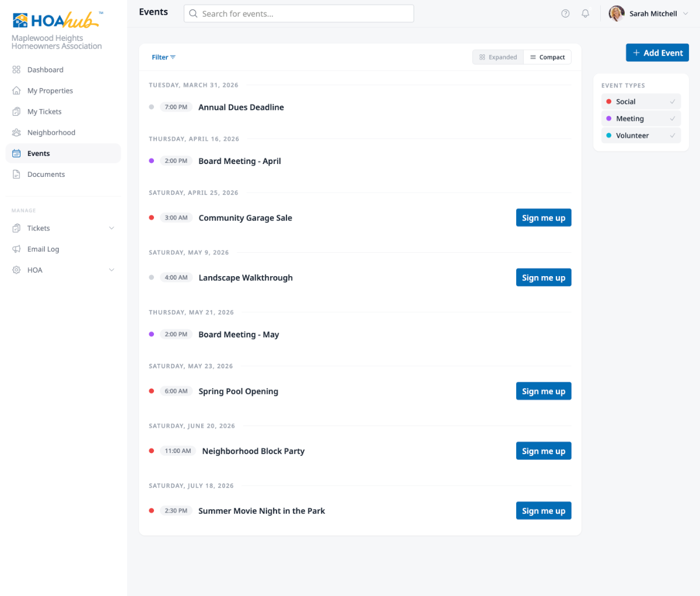Switch to the Expanded view tab
This screenshot has width=700, height=596.
[498, 57]
